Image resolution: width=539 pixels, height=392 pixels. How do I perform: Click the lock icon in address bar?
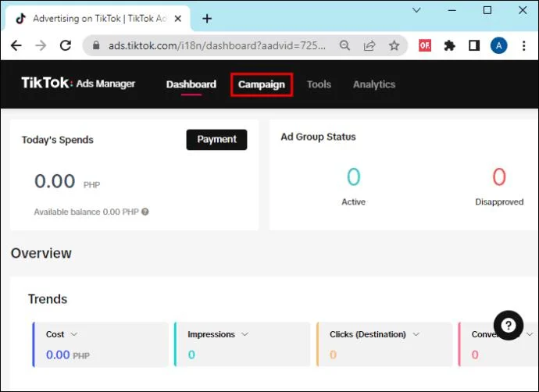pos(96,45)
